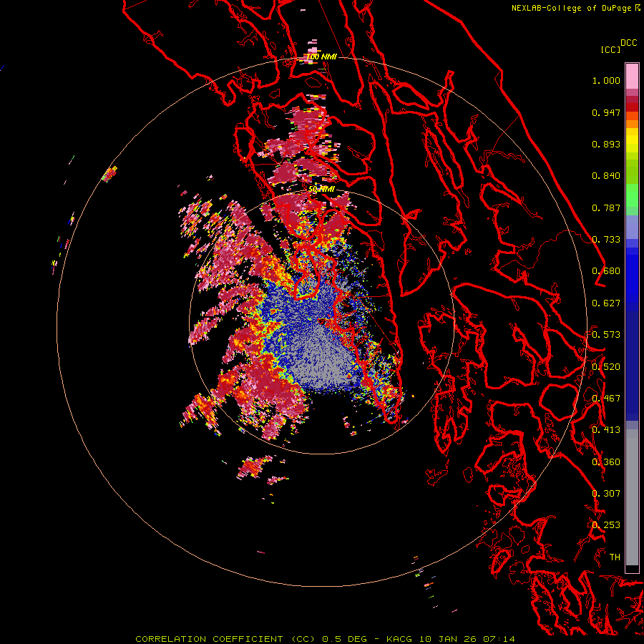Click the 50 NMI range ring label

(x=321, y=190)
